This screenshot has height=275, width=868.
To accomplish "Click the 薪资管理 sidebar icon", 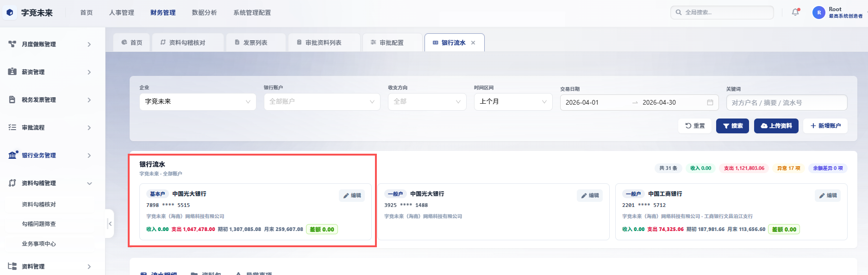I will coord(12,72).
